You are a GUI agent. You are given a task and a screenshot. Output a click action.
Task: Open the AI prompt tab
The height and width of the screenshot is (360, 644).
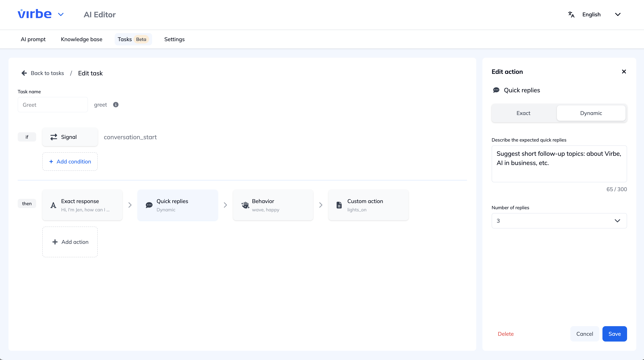point(33,39)
